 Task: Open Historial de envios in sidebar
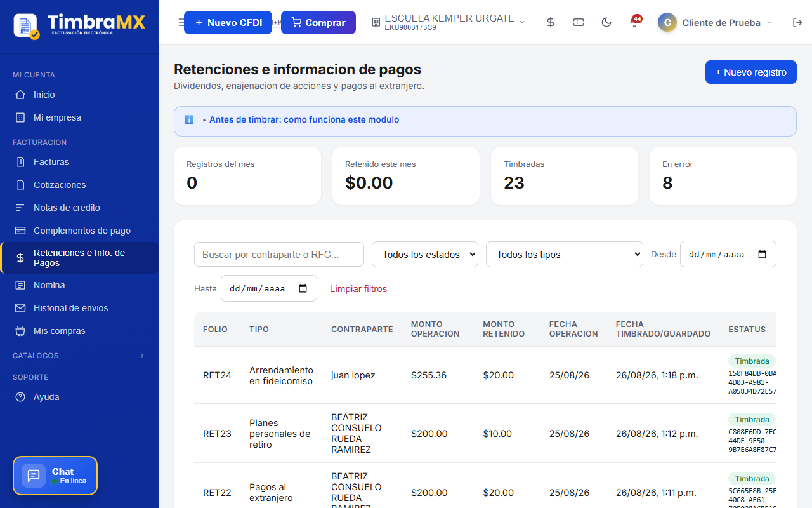(79, 308)
